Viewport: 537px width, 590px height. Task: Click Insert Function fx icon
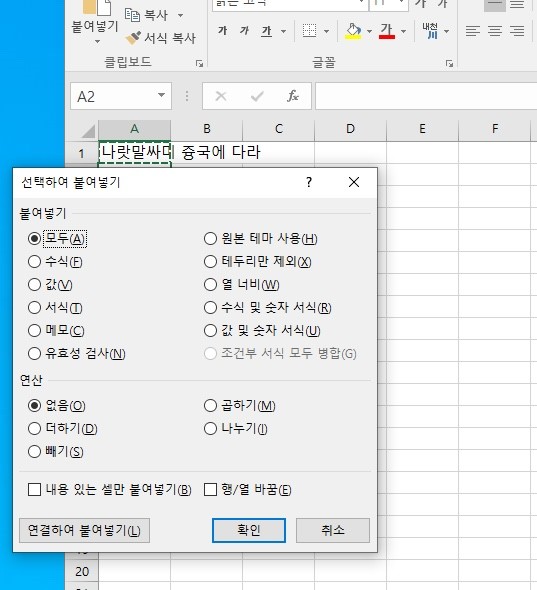293,96
